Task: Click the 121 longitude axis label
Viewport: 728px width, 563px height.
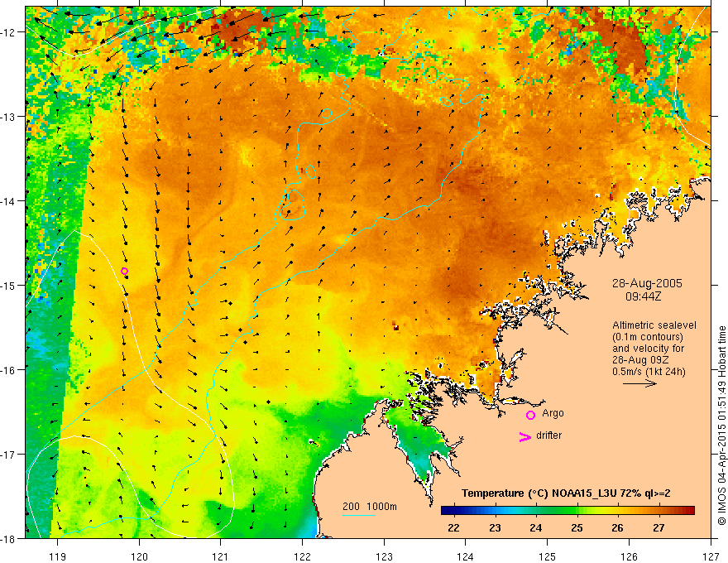Action: coord(221,556)
